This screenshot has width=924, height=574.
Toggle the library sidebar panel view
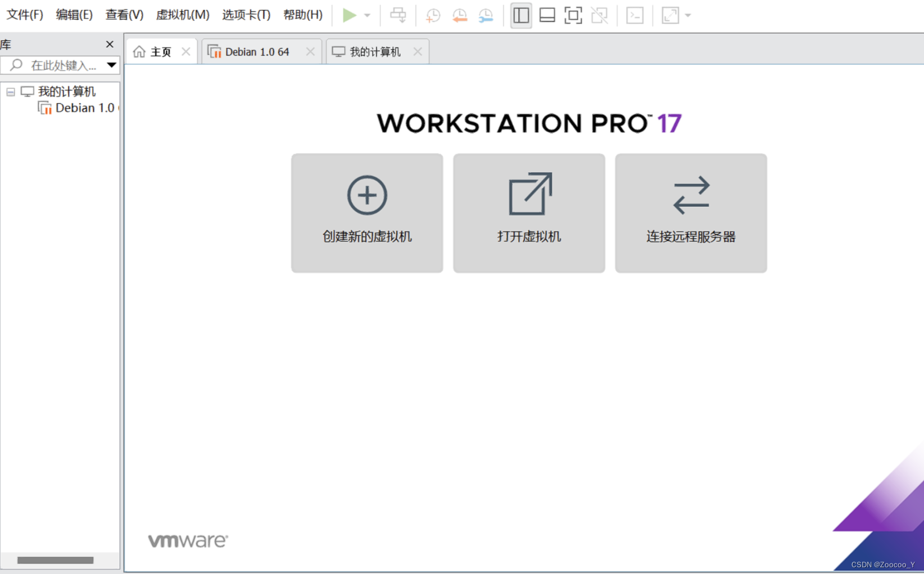point(521,15)
